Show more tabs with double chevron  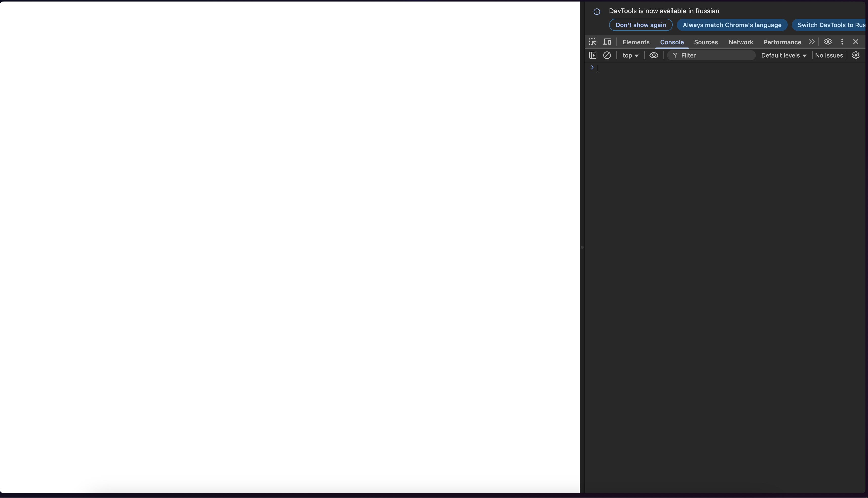(x=812, y=42)
